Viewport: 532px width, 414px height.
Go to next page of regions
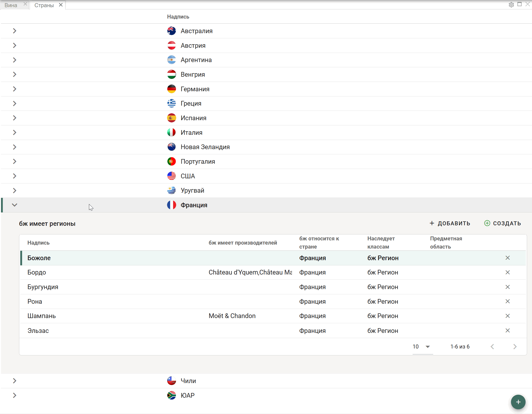[515, 347]
